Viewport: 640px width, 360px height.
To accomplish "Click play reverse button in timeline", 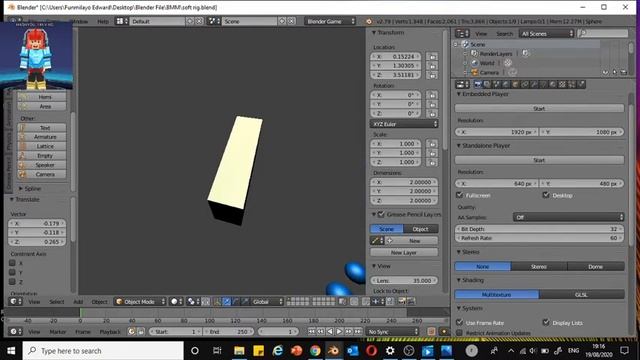I will pyautogui.click(x=330, y=331).
